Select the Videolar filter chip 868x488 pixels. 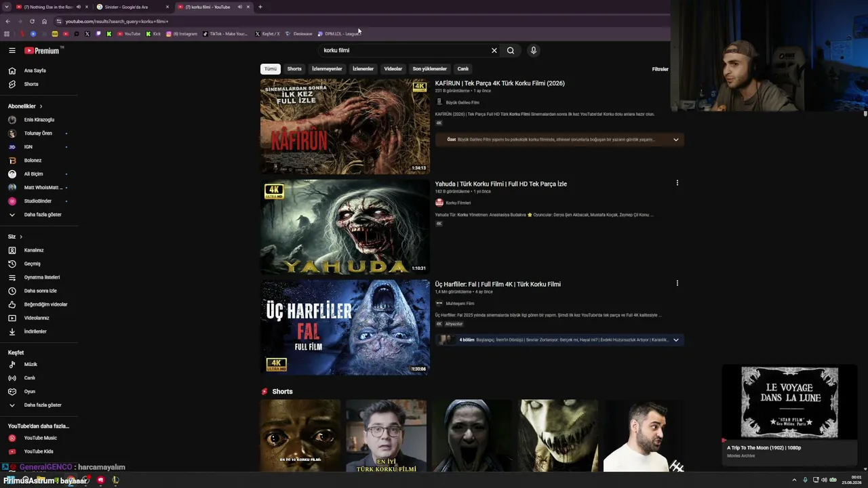[x=393, y=68]
